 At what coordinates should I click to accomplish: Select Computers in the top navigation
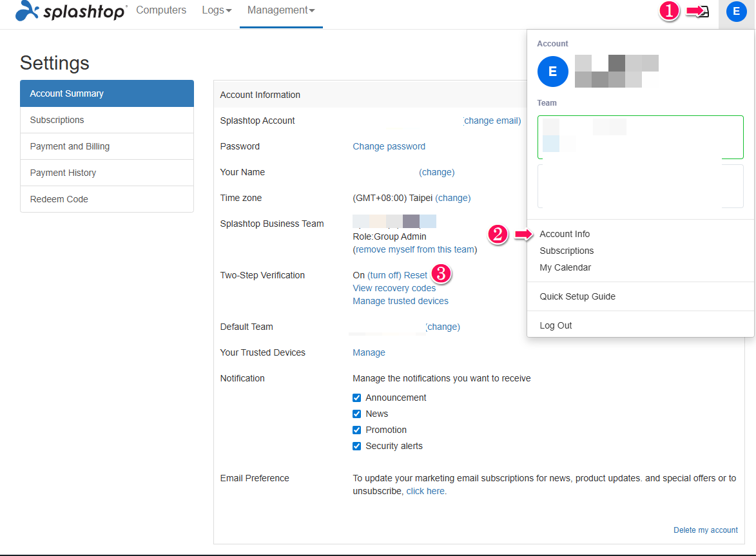[x=160, y=10]
